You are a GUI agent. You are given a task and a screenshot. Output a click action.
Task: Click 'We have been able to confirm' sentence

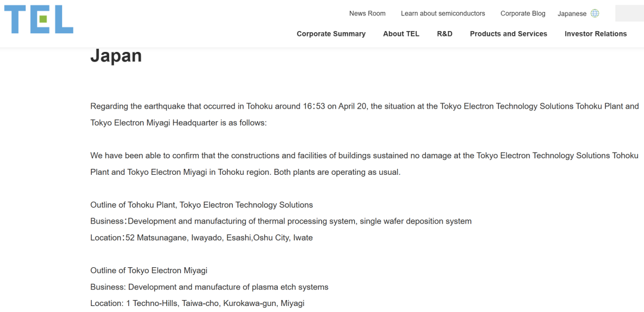(364, 155)
